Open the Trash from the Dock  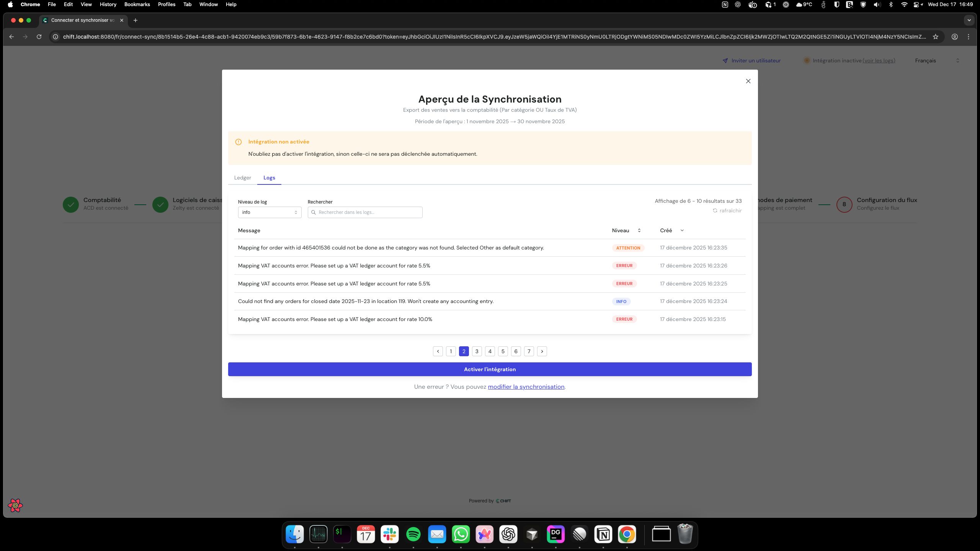[684, 534]
